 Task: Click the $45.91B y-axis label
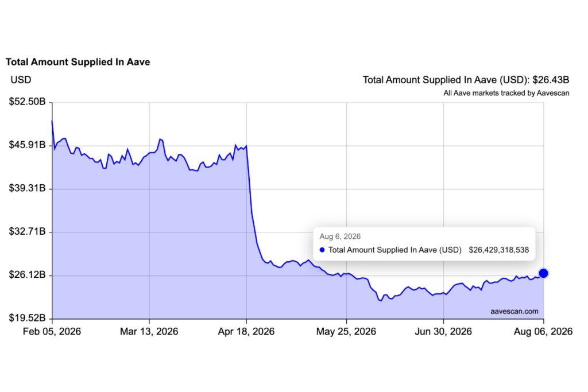click(x=28, y=145)
